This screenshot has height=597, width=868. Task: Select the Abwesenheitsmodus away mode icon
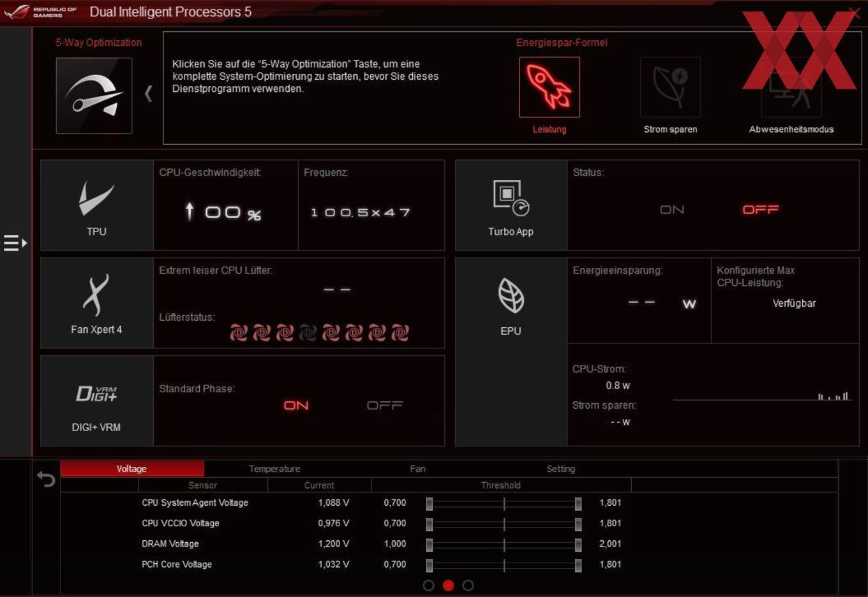coord(791,87)
